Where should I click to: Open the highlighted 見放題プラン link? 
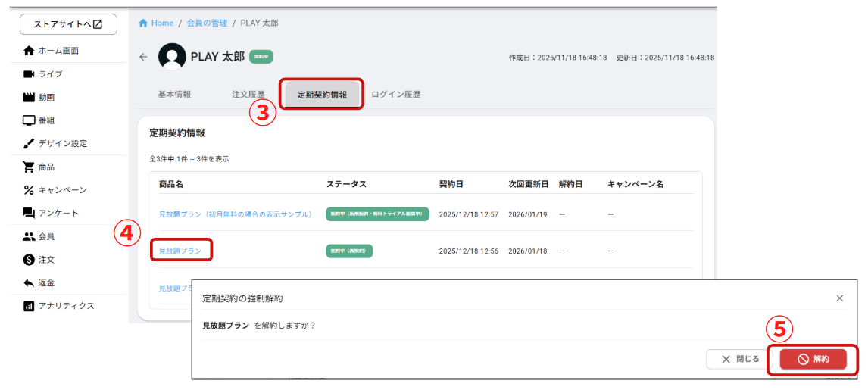[x=180, y=251]
